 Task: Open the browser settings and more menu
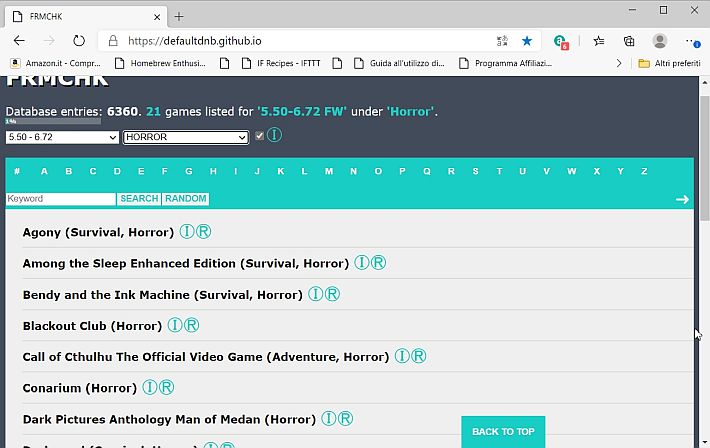click(692, 42)
